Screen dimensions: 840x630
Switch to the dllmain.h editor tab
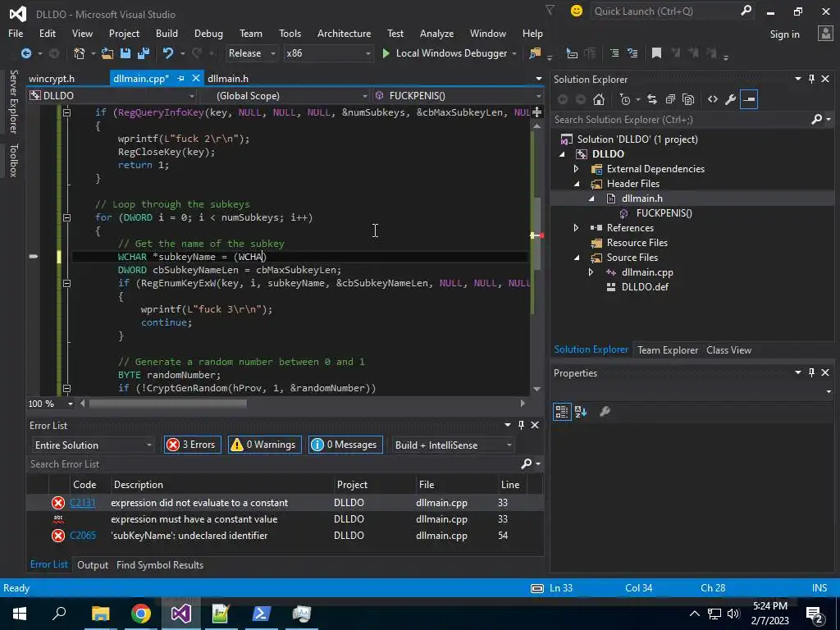[x=228, y=79]
